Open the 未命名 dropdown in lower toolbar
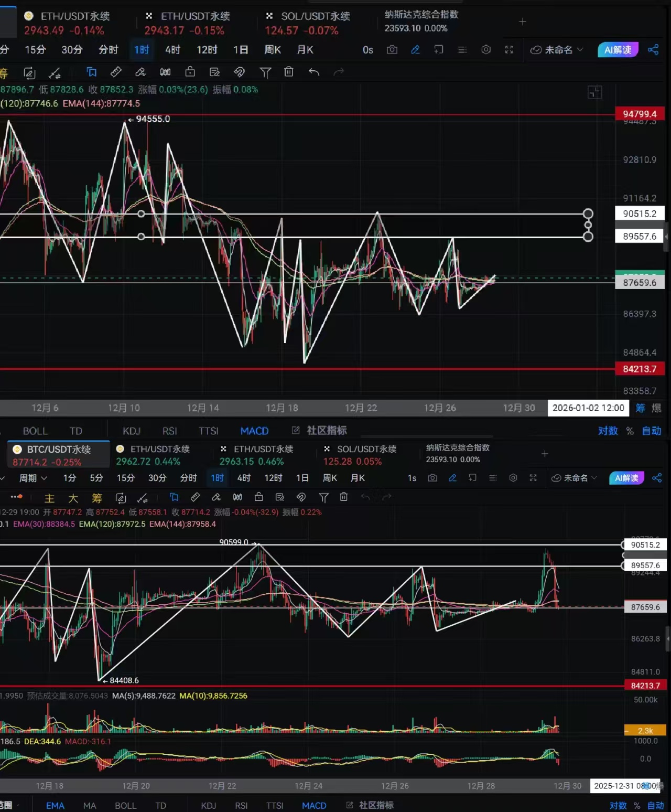This screenshot has height=812, width=671. coord(575,478)
